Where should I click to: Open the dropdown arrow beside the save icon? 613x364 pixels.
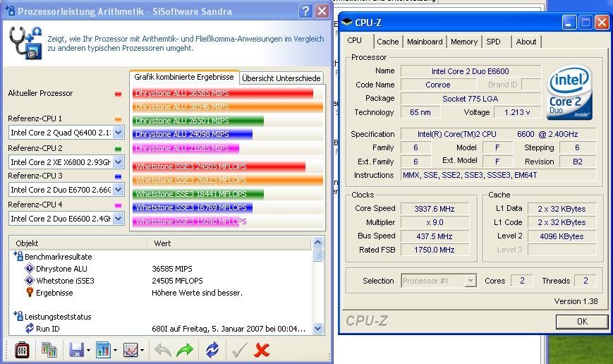pos(88,351)
